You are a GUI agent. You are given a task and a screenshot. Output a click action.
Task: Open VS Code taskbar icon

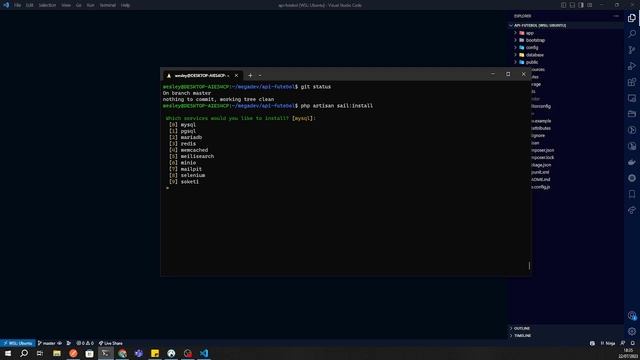tap(204, 353)
